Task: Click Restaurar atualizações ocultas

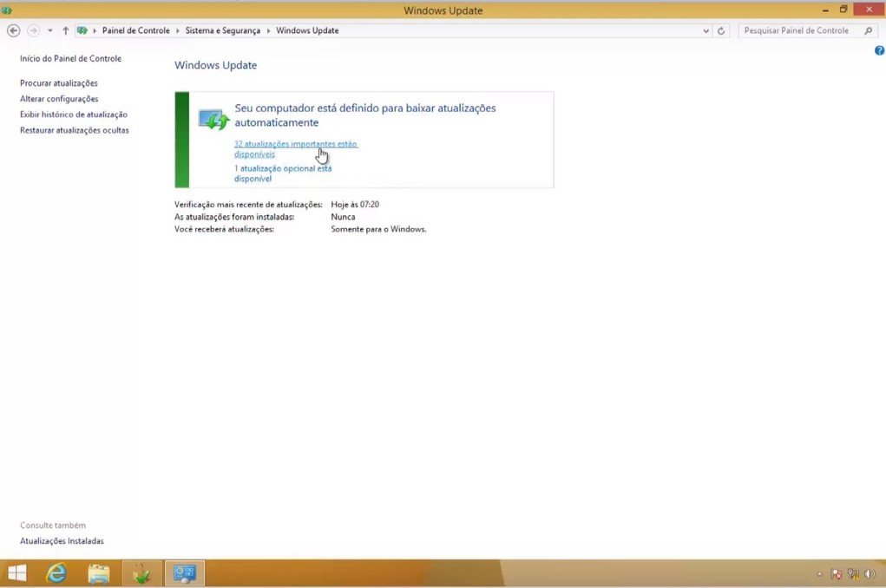Action: pyautogui.click(x=75, y=130)
